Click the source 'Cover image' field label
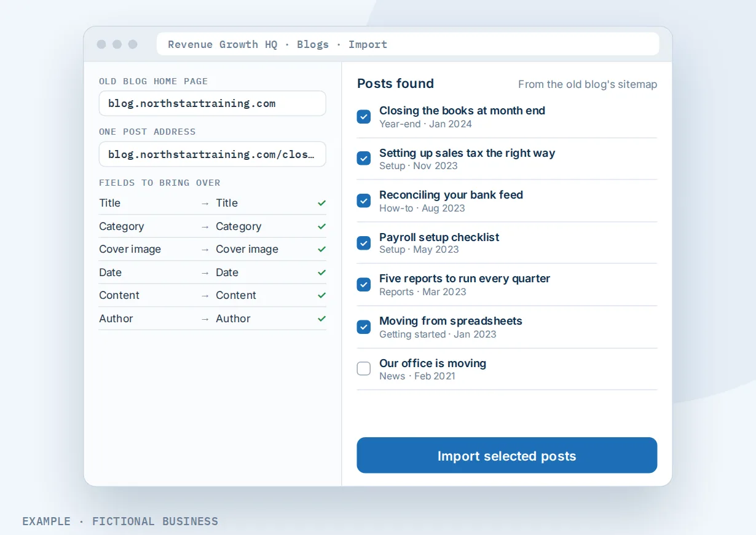This screenshot has width=756, height=535. coord(130,249)
